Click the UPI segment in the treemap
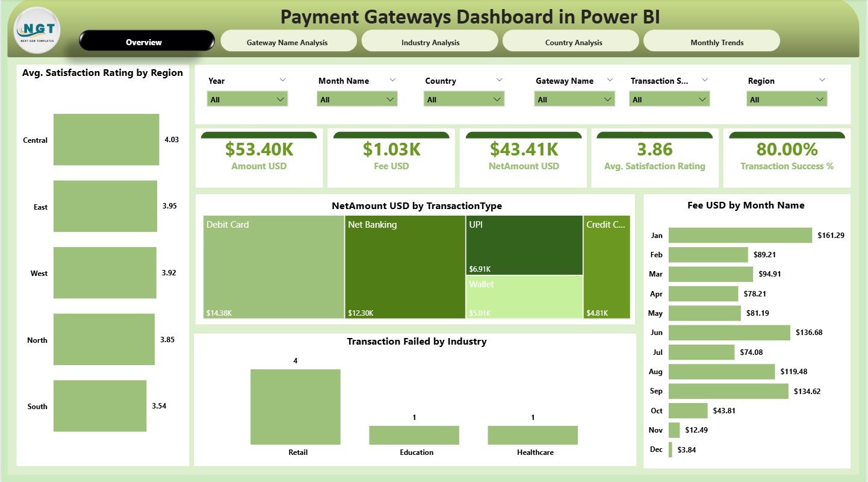Viewport: 868px width, 482px height. click(523, 244)
